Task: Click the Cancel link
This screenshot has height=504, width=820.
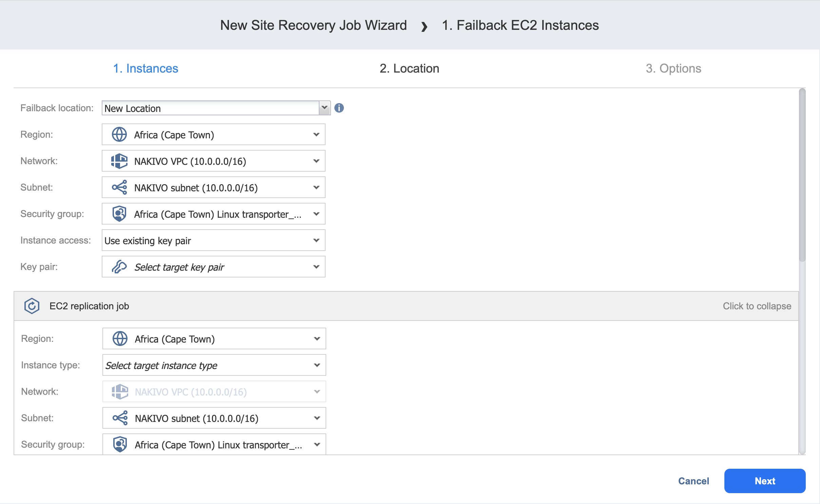Action: click(x=693, y=481)
